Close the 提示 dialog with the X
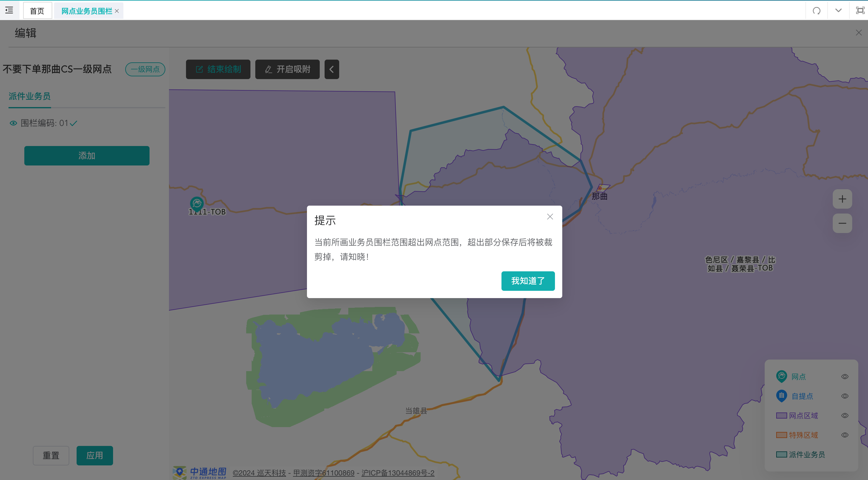This screenshot has height=480, width=868. click(550, 217)
